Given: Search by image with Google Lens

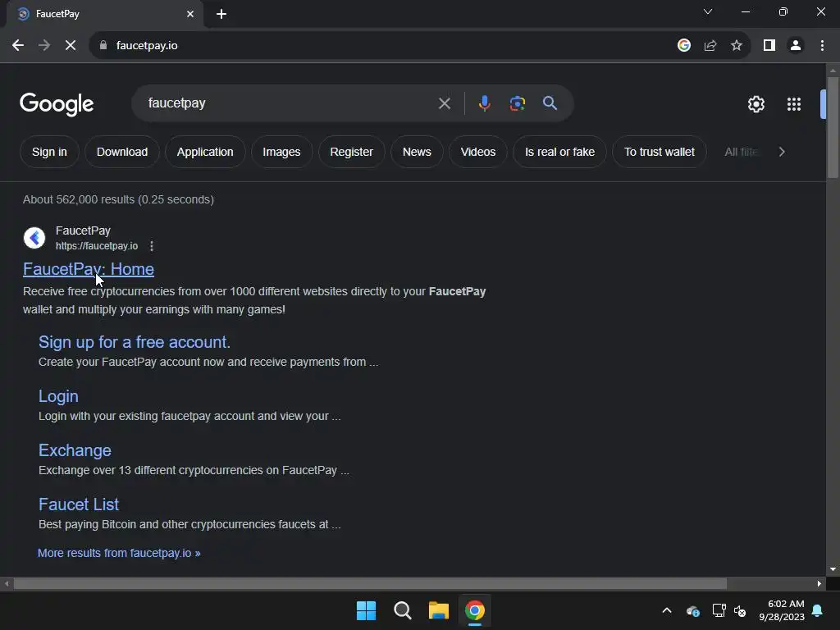Looking at the screenshot, I should click(x=517, y=103).
